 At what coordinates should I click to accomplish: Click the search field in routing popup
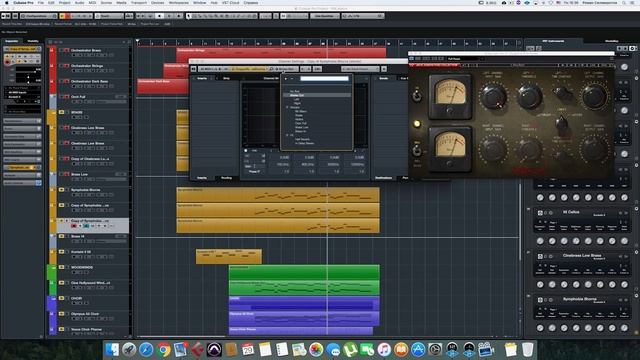[324, 78]
